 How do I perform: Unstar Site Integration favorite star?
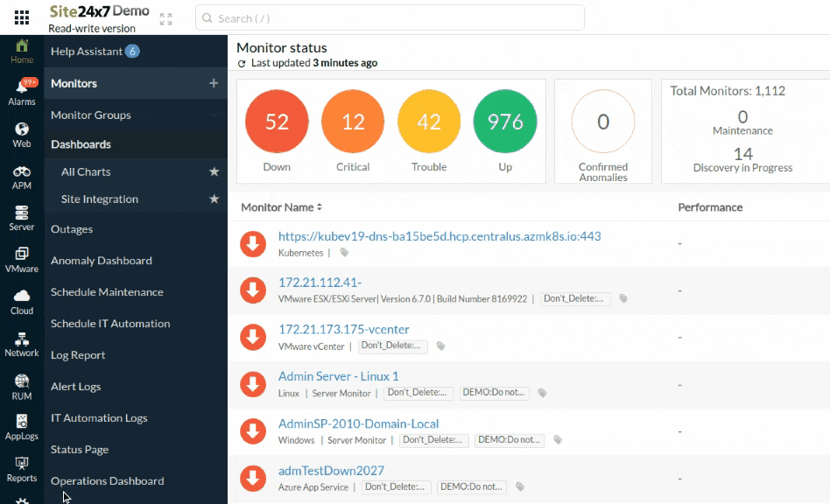214,199
